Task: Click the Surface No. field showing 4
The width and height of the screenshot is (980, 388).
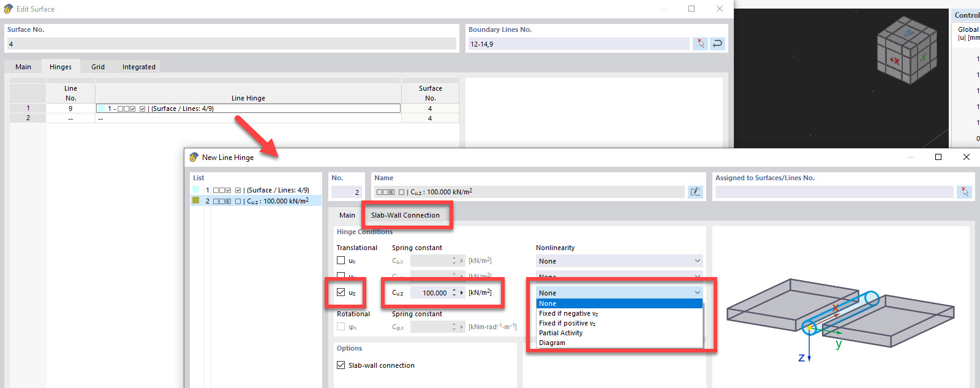Action: click(232, 44)
